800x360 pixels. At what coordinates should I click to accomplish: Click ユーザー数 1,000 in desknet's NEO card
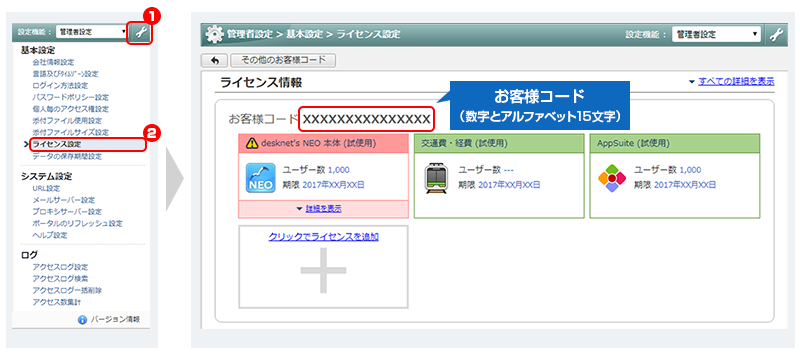[x=316, y=170]
